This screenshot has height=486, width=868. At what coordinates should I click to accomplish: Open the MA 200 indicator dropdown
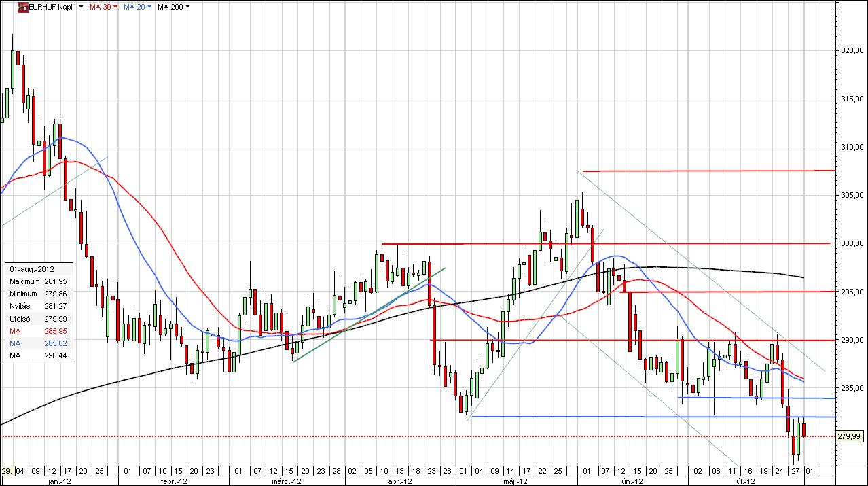click(187, 7)
